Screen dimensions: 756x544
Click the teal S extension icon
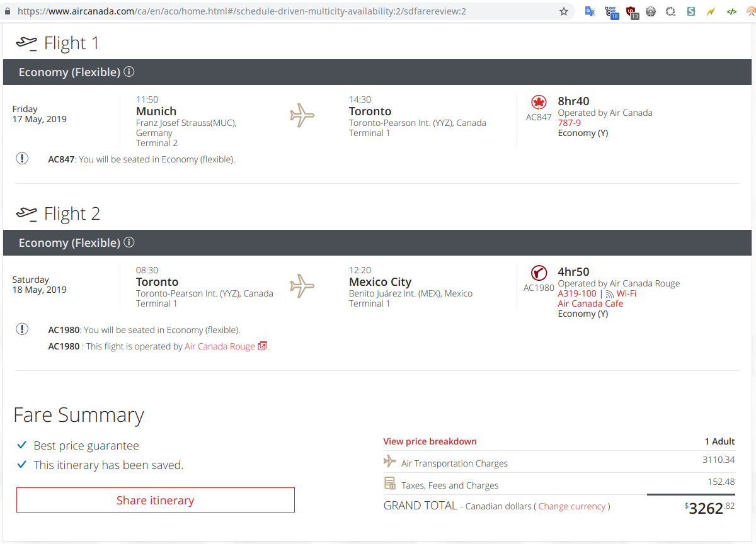pos(691,11)
